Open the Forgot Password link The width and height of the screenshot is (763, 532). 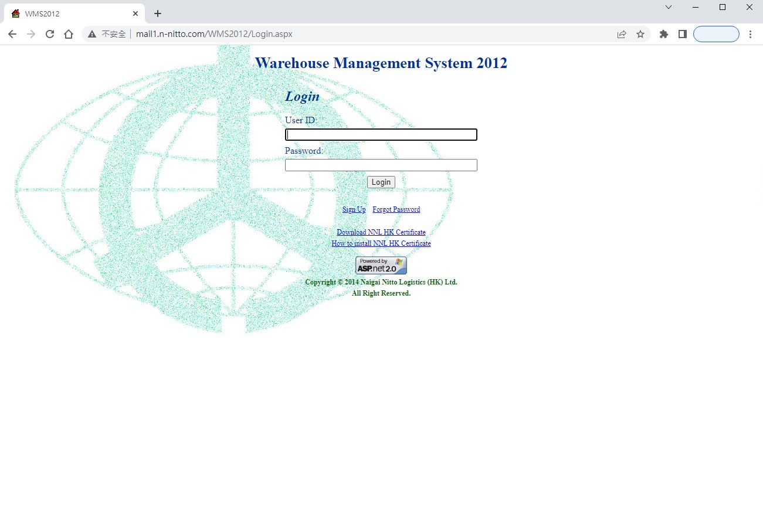point(396,209)
